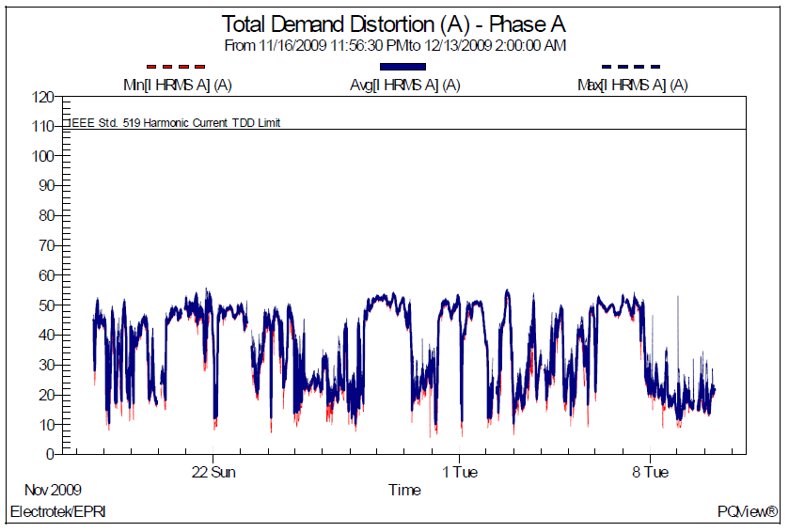
Task: Click the 100 tick label on the y-axis
Action: point(41,156)
